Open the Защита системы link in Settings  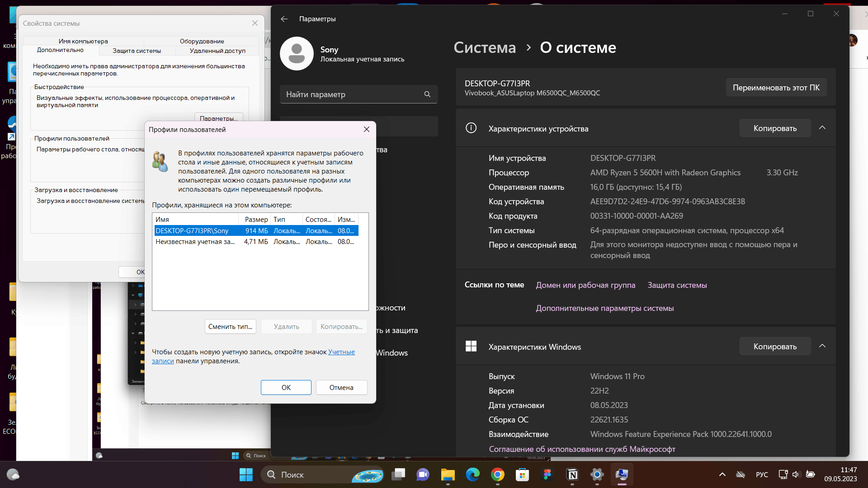click(x=677, y=285)
